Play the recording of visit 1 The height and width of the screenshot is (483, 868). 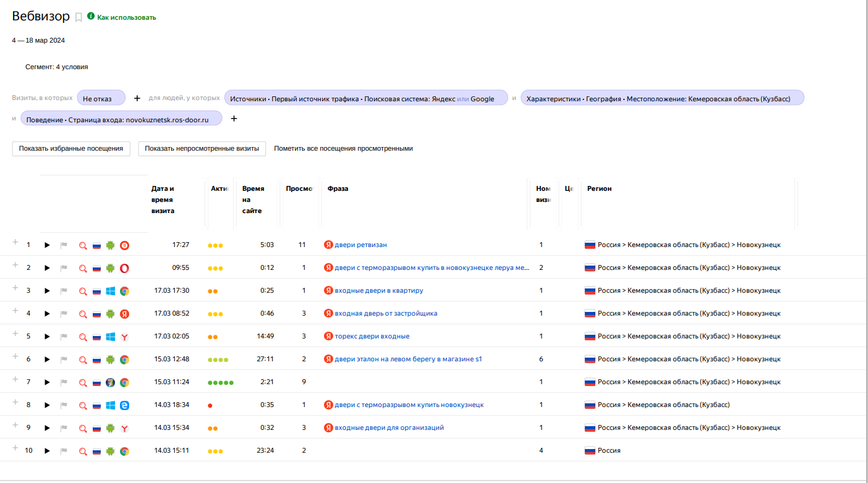(47, 245)
